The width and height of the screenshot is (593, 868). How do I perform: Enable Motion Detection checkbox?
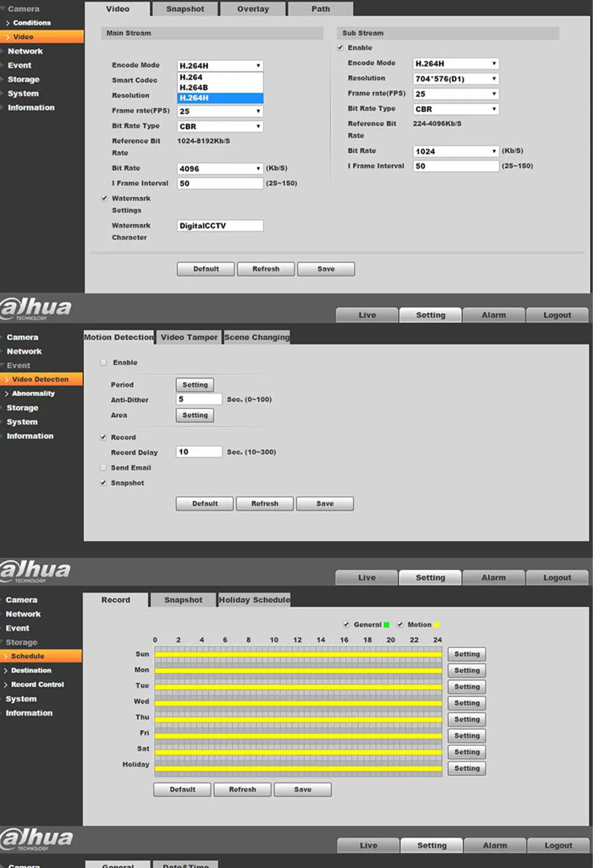coord(103,362)
